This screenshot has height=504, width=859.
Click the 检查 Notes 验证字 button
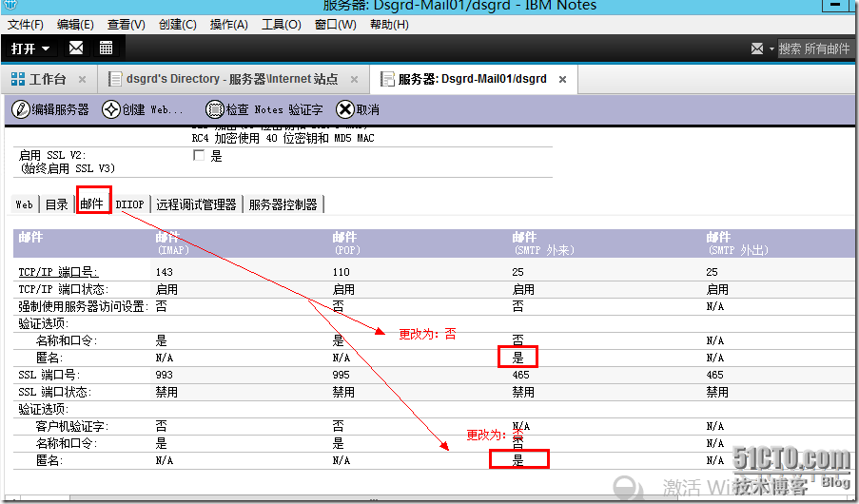click(x=264, y=109)
